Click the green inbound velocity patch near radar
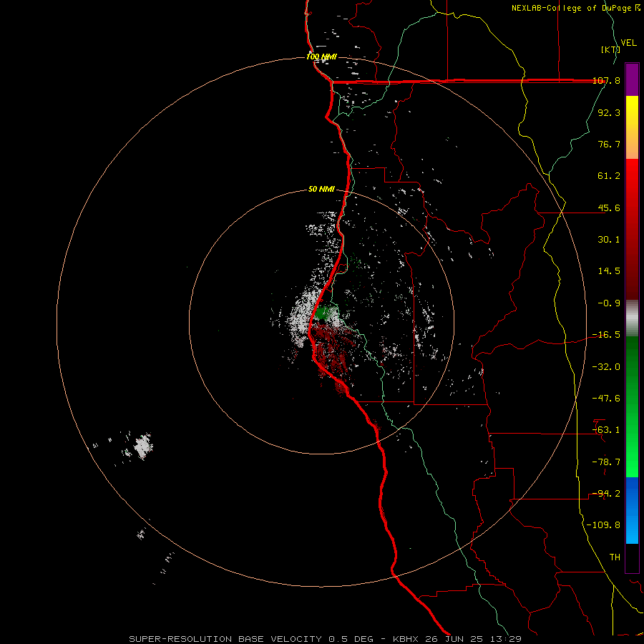Screen dimensions: 644x644 click(x=324, y=313)
